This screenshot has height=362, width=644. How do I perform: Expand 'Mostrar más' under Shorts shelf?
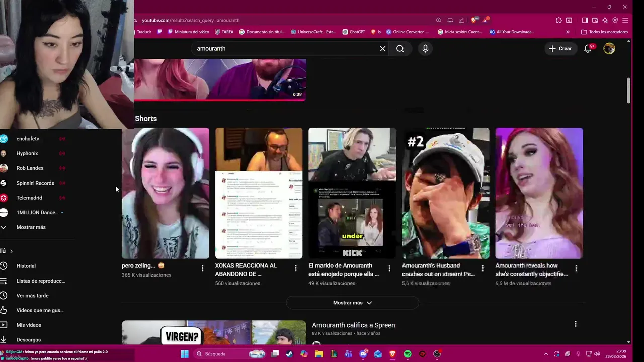pyautogui.click(x=352, y=303)
